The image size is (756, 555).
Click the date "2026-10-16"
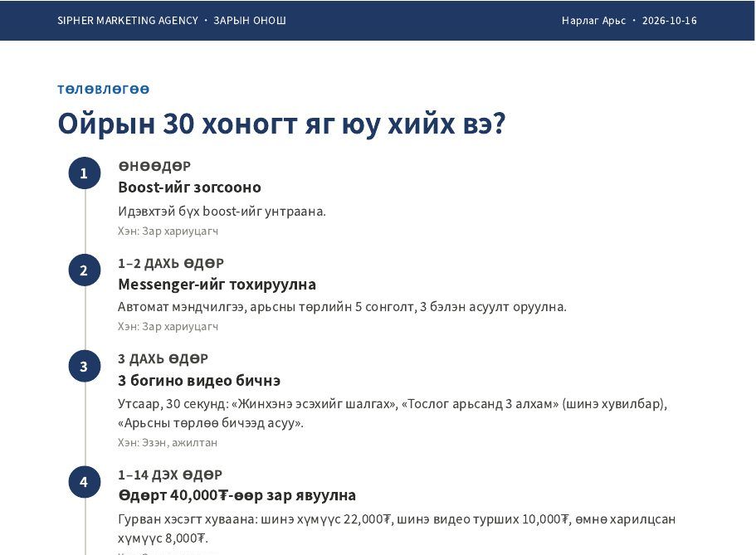coord(669,20)
